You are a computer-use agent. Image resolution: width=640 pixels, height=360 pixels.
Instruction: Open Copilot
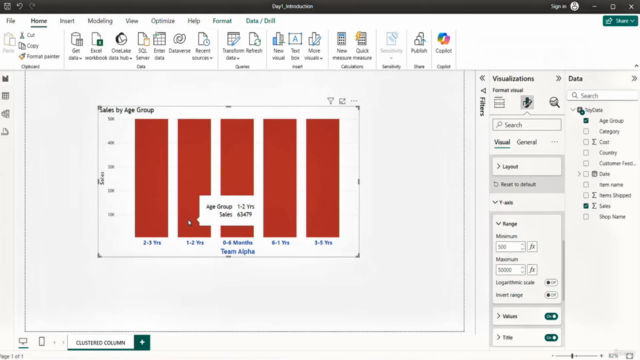443,43
